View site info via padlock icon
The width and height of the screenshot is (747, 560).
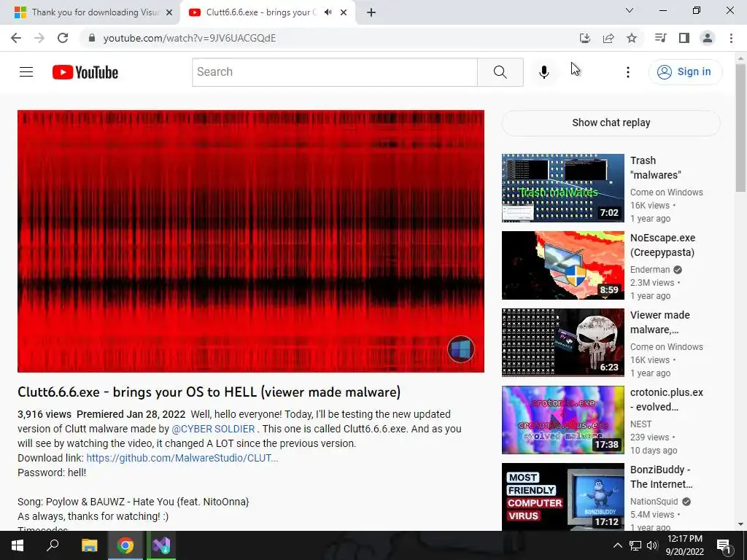92,38
